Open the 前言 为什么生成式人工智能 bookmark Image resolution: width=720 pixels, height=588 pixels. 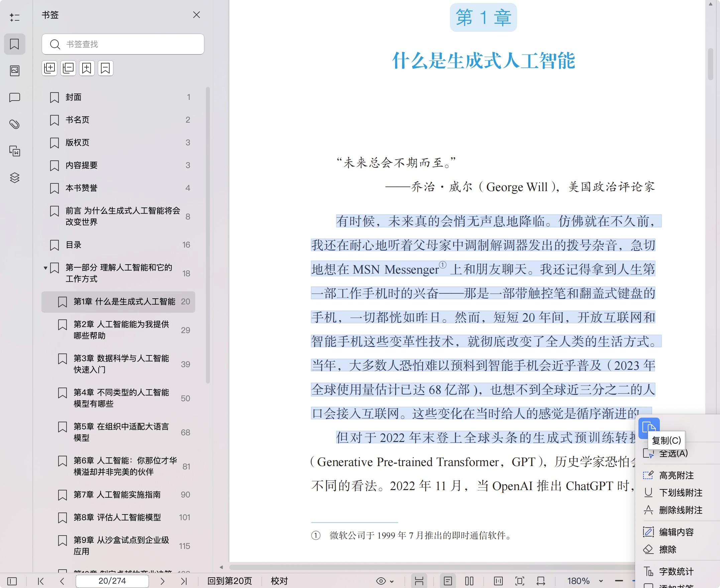[x=118, y=216]
